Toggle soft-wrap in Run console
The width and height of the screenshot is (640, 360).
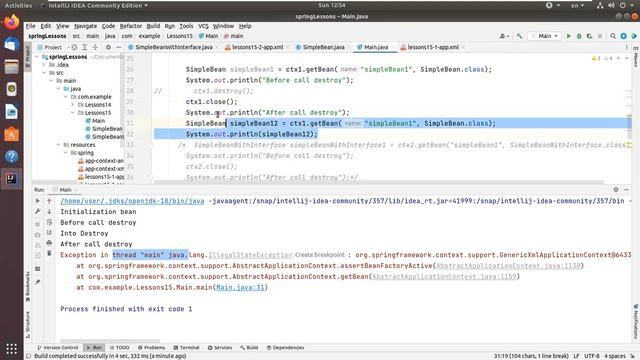[49, 222]
